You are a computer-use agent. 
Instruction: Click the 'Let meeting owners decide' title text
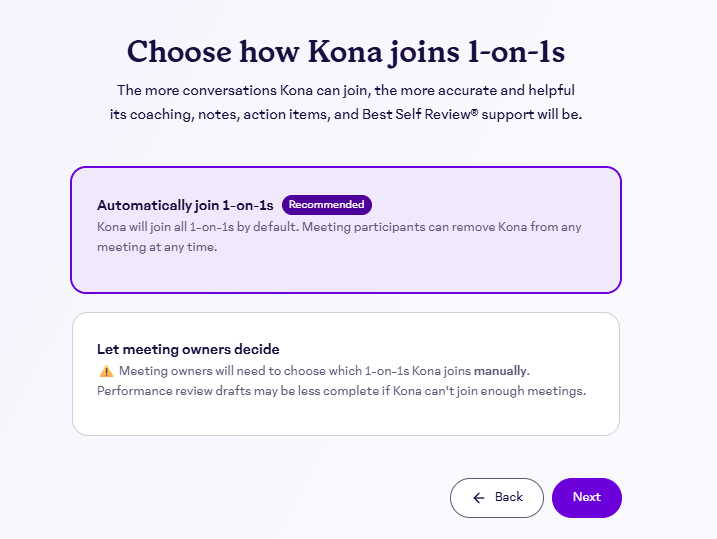188,349
